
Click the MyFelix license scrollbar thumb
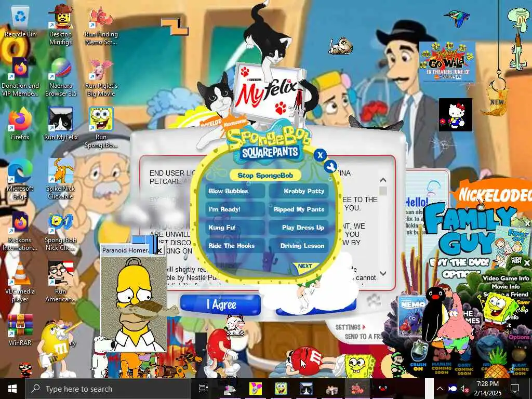click(x=383, y=191)
